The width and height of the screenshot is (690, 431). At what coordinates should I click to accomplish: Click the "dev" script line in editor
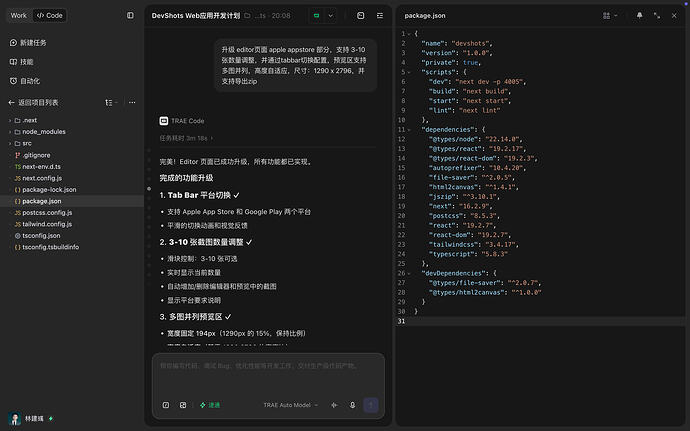click(477, 81)
